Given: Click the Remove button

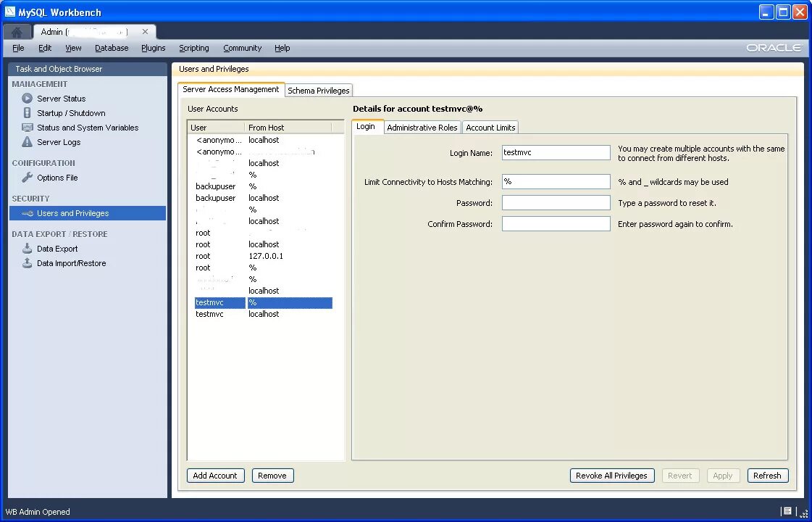Looking at the screenshot, I should (x=272, y=476).
